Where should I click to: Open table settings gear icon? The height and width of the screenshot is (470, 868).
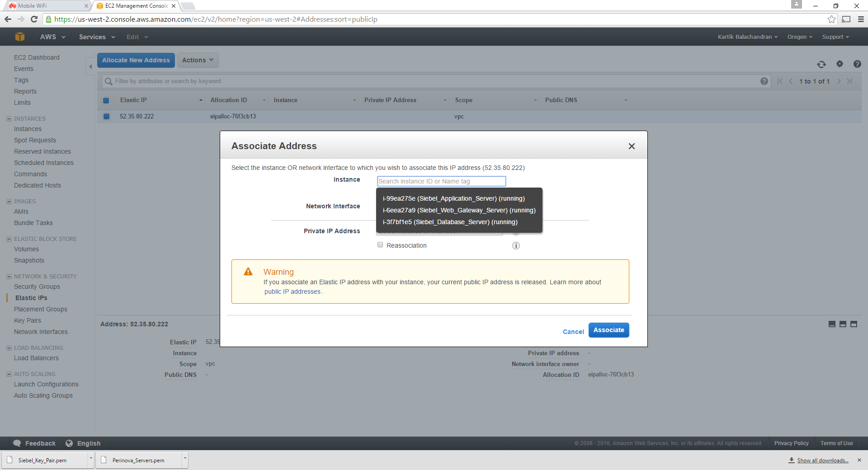click(x=840, y=64)
